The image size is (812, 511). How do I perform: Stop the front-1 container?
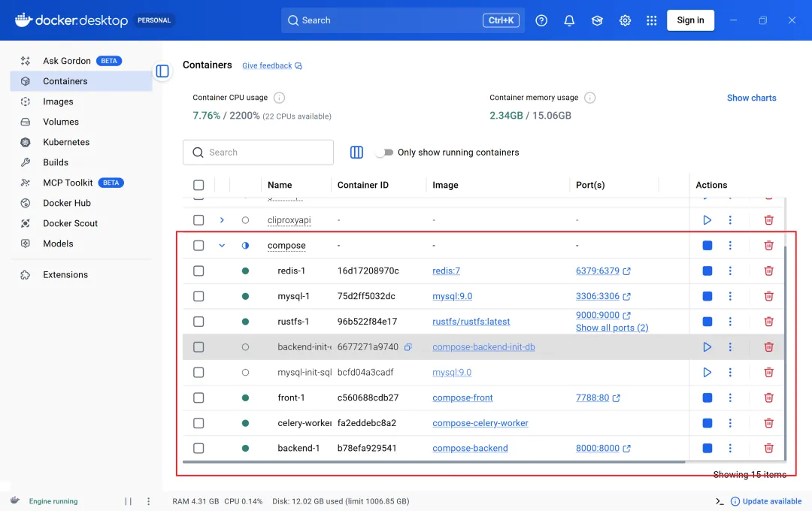click(x=707, y=398)
